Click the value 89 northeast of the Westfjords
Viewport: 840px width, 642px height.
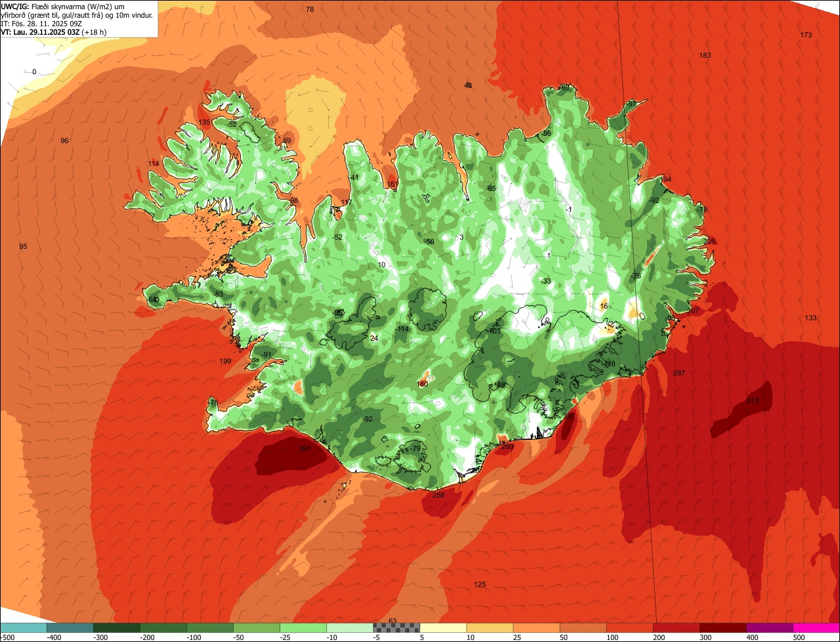click(x=287, y=140)
